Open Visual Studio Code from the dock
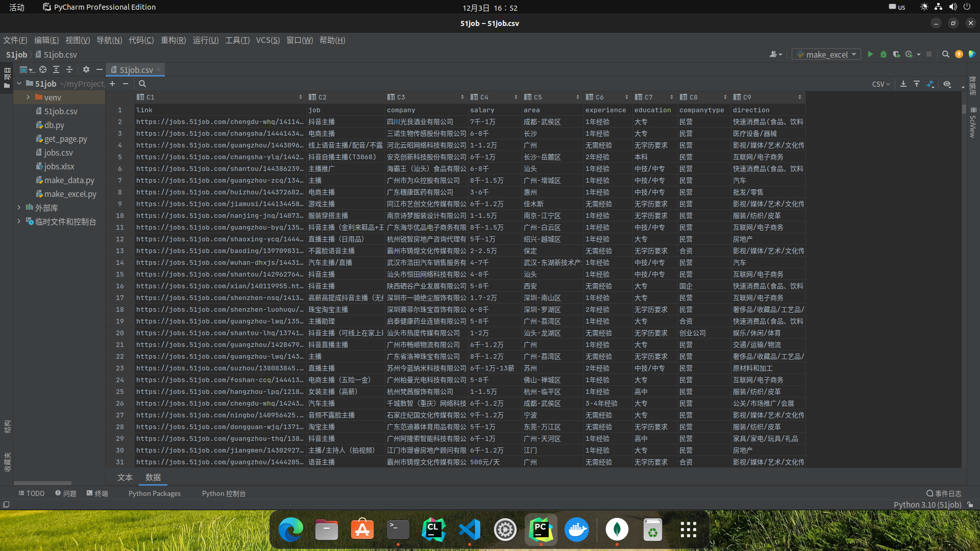980x551 pixels. pyautogui.click(x=469, y=530)
